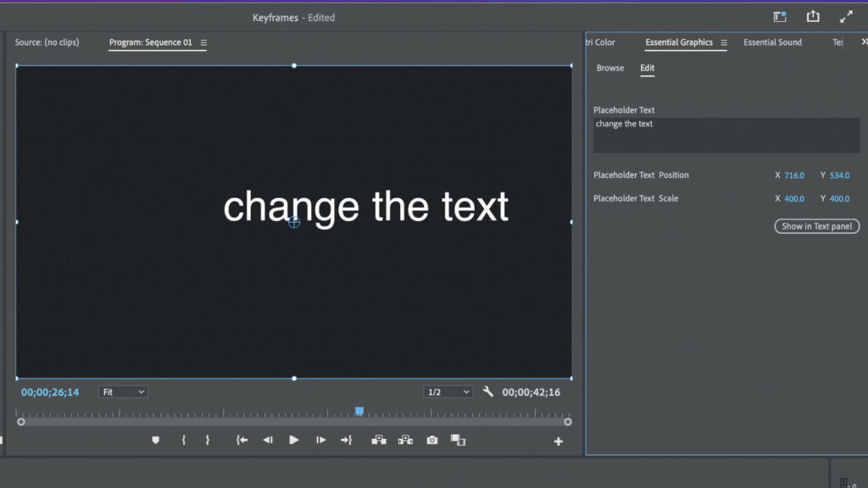This screenshot has height=488, width=868.
Task: Toggle the comparison view icon
Action: tap(458, 441)
